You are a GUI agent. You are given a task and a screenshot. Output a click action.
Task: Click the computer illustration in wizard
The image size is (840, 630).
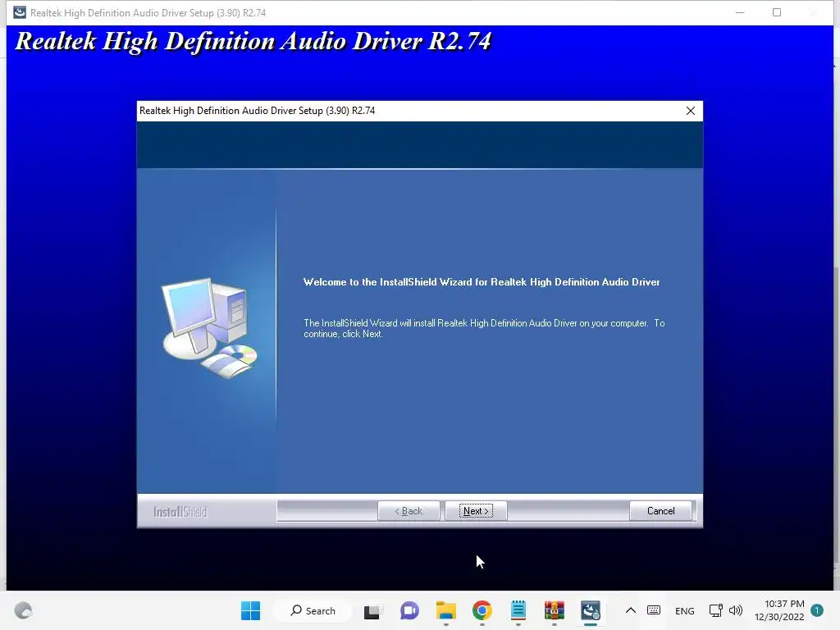[x=209, y=327]
